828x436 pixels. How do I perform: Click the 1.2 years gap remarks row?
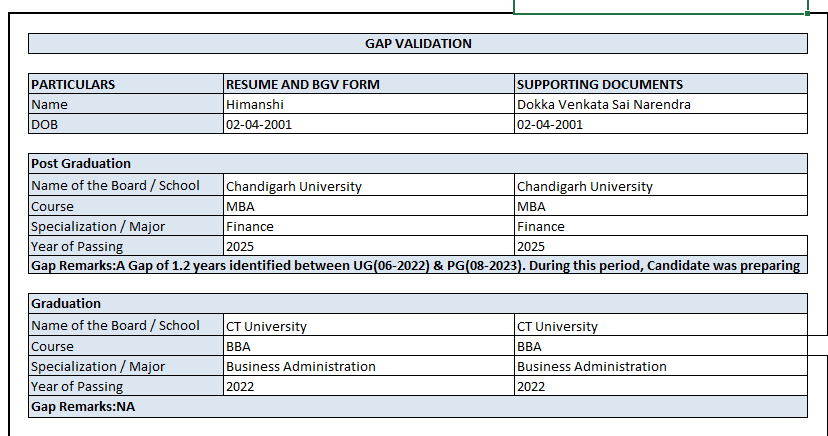tap(417, 266)
